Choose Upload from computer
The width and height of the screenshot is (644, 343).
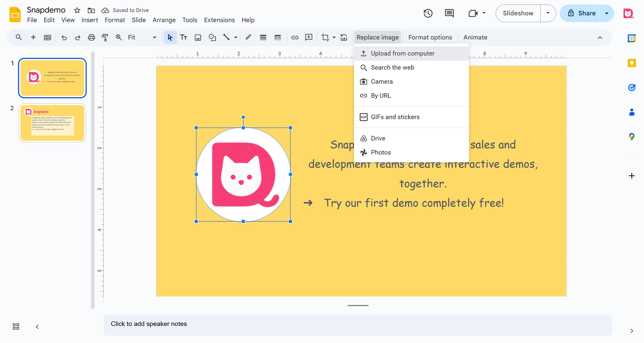click(x=411, y=53)
